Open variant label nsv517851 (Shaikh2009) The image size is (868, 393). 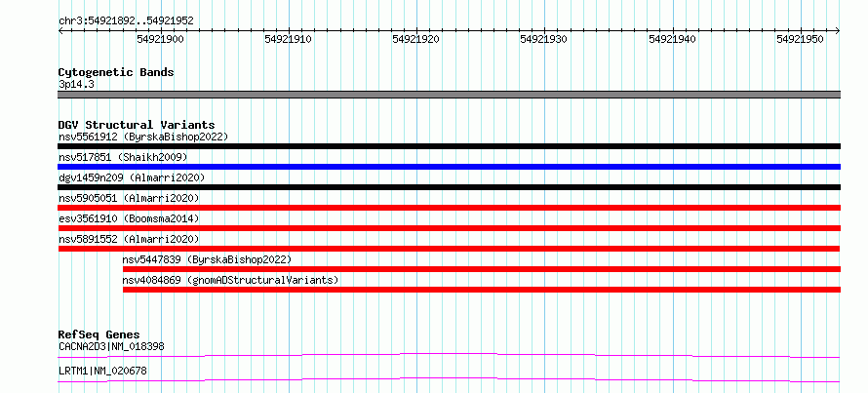[123, 157]
